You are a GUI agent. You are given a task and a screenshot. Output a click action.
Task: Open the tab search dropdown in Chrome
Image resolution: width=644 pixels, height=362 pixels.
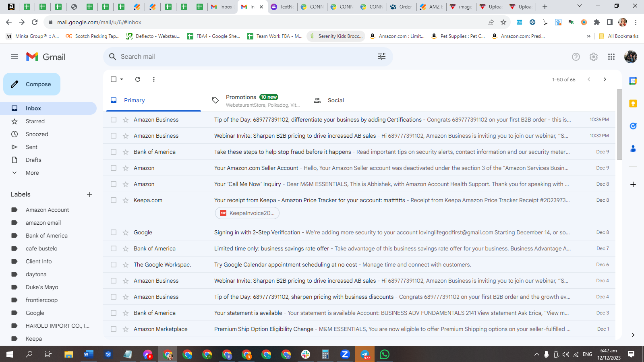pos(580,6)
